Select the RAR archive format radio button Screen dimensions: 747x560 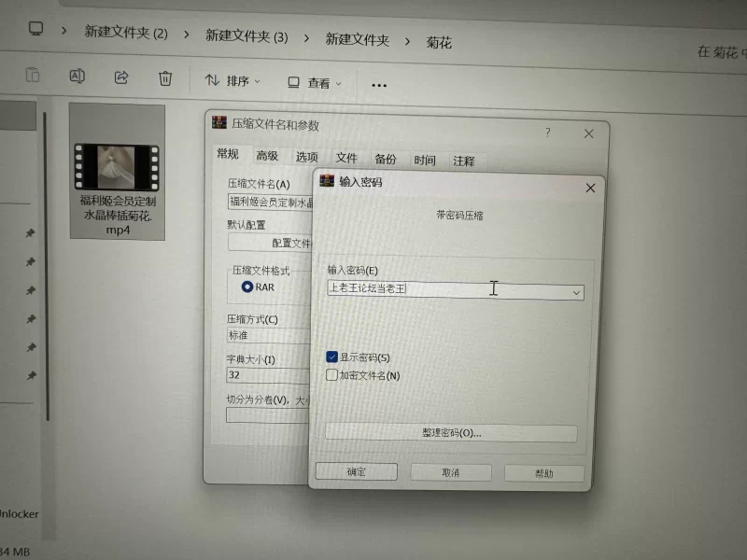[x=246, y=287]
